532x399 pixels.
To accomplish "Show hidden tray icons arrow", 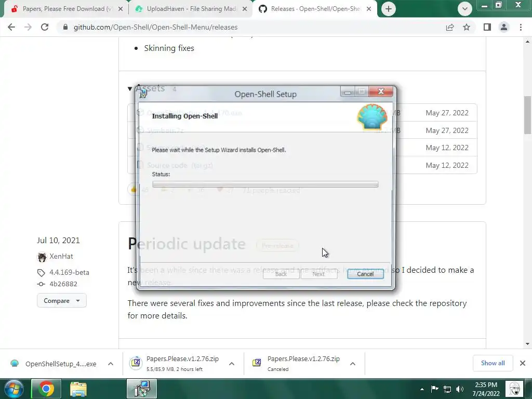I will coord(422,389).
